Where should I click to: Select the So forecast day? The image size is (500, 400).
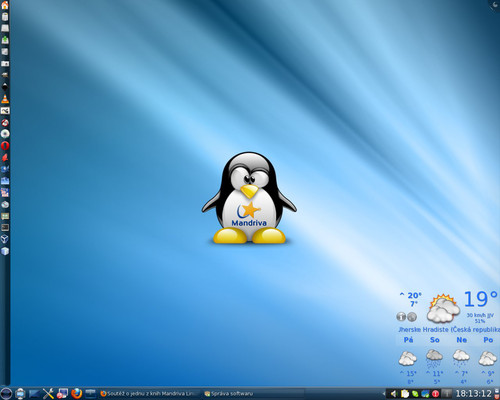(435, 340)
